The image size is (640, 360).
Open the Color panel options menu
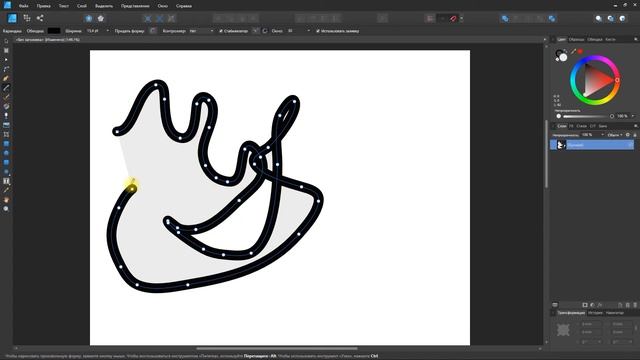(636, 40)
